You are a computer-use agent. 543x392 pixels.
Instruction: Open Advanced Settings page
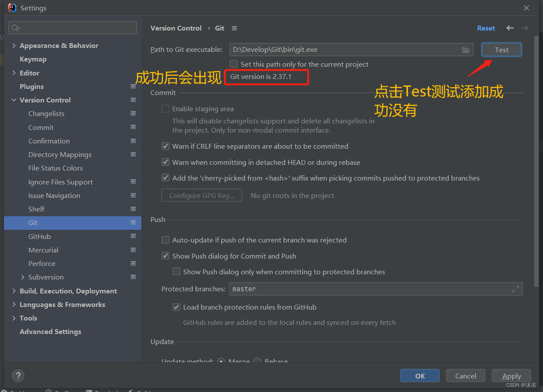[x=50, y=331]
